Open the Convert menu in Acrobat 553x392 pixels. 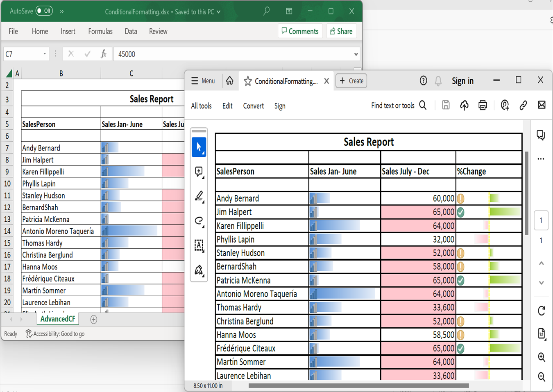coord(253,106)
